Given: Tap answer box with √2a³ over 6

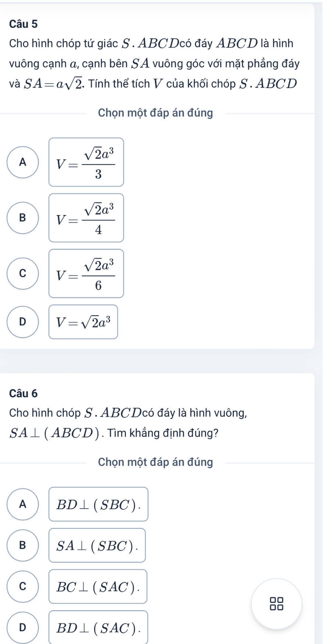Looking at the screenshot, I should [x=86, y=273].
